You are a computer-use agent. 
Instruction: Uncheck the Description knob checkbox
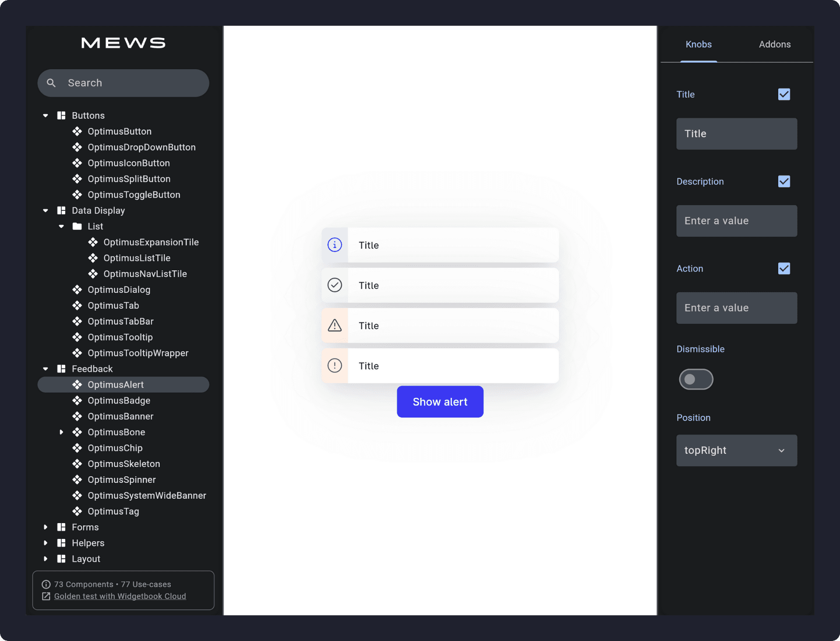pyautogui.click(x=784, y=181)
